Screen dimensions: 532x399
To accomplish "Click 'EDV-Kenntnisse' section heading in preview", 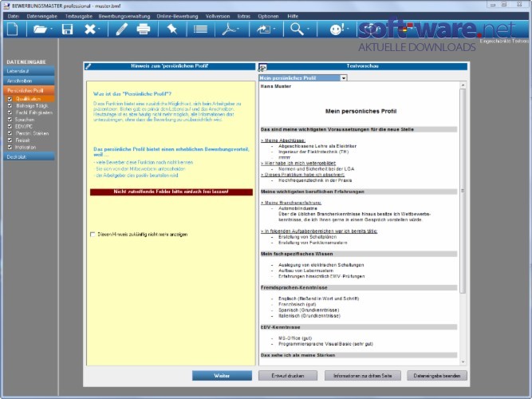I will click(x=280, y=327).
